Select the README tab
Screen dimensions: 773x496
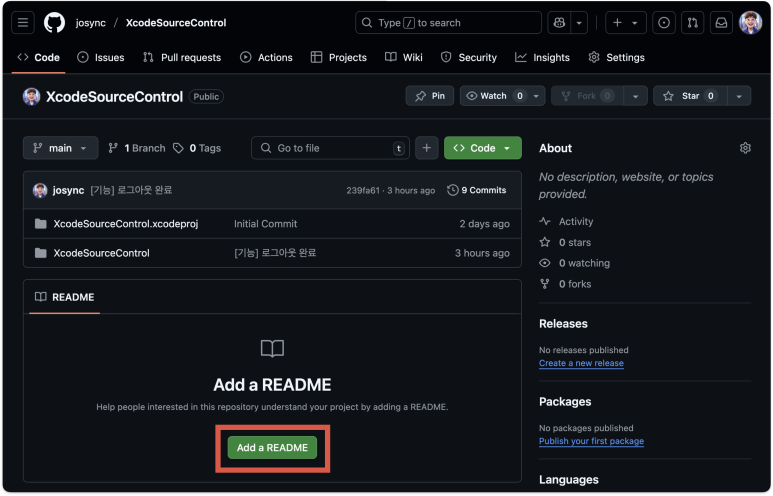(65, 297)
